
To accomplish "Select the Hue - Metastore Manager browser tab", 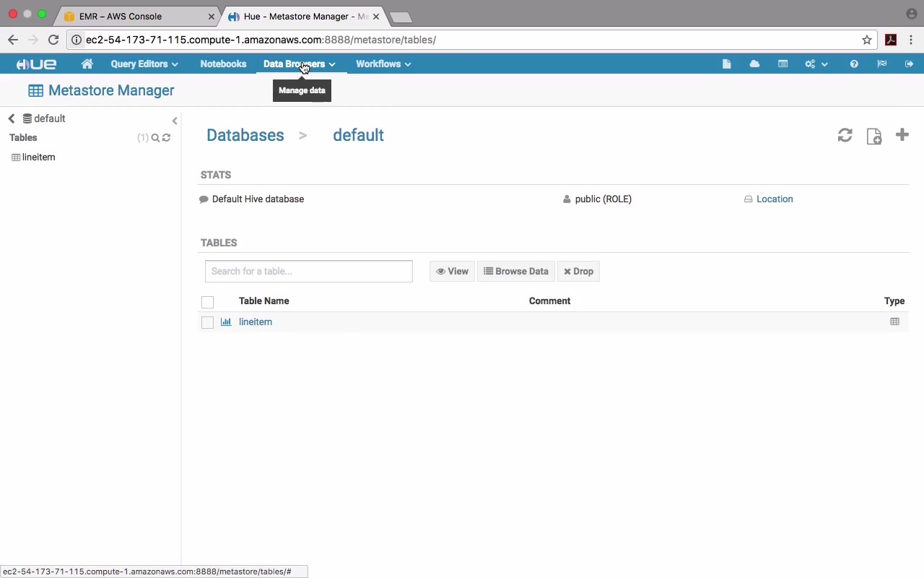I will (x=303, y=16).
